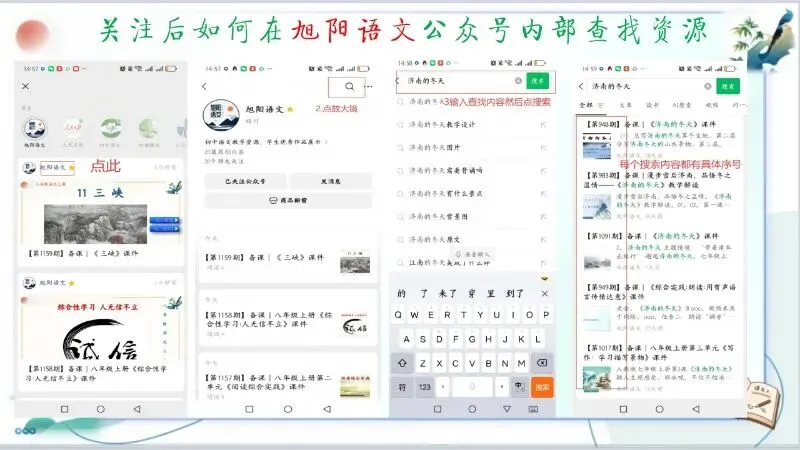The height and width of the screenshot is (450, 800).
Task: Toggle the 中 language key
Action: [x=518, y=387]
